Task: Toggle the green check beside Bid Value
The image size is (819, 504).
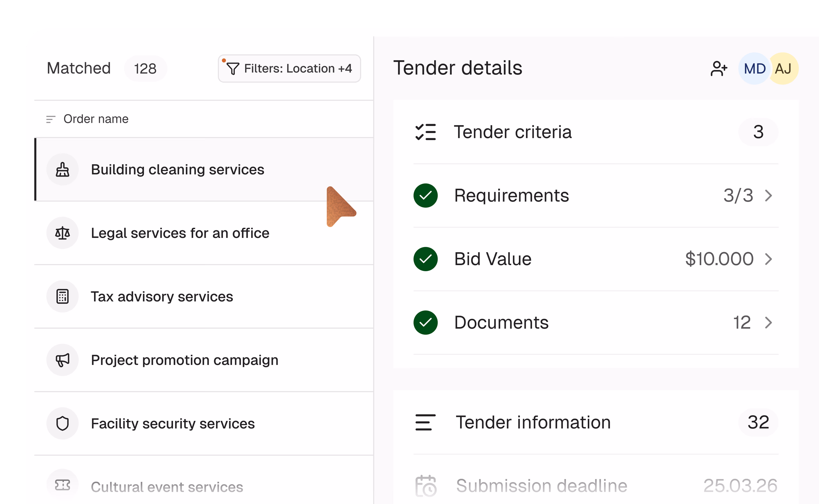Action: [425, 259]
